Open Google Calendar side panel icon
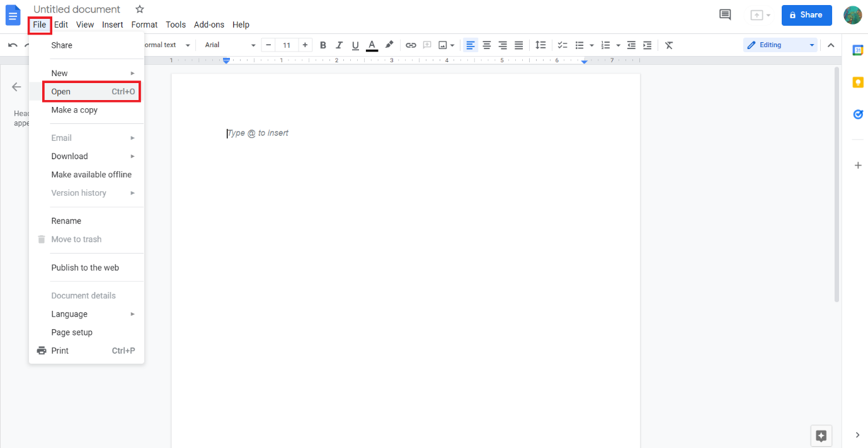Image resolution: width=868 pixels, height=448 pixels. pos(857,50)
